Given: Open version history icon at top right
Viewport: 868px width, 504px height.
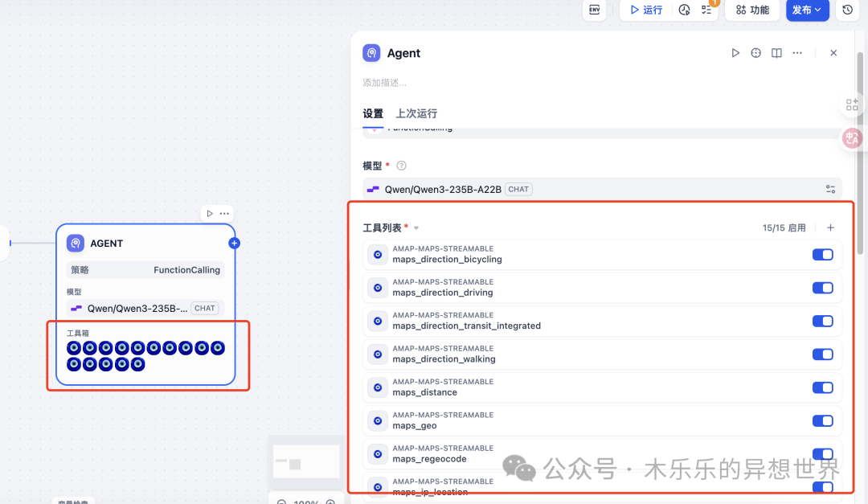Looking at the screenshot, I should 848,10.
